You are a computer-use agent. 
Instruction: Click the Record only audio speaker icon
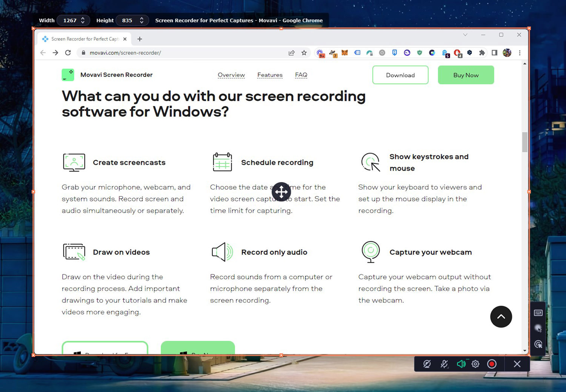coord(223,252)
